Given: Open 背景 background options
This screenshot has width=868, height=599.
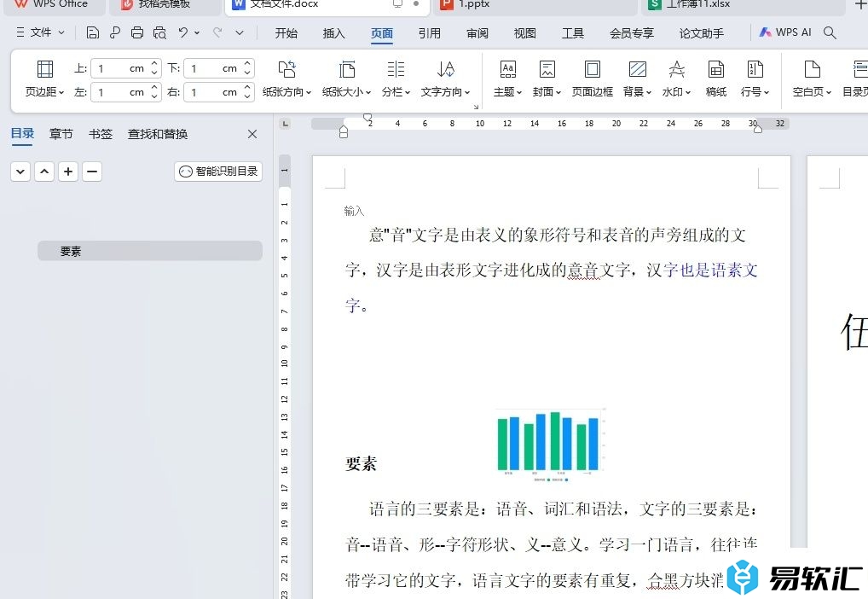Looking at the screenshot, I should pos(637,79).
